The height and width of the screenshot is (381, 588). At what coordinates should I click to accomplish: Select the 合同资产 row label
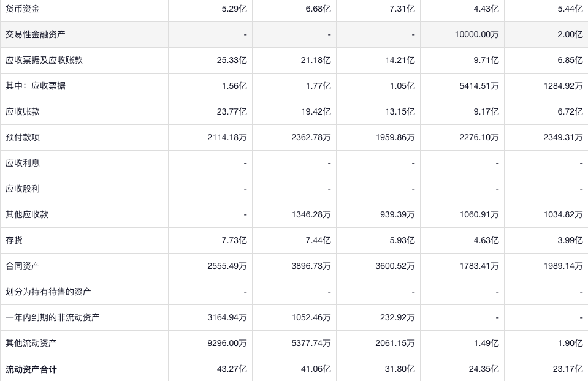coord(23,266)
